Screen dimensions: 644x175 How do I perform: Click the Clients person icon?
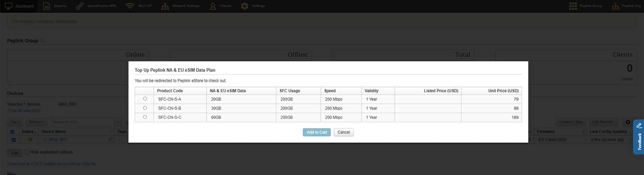(x=213, y=6)
